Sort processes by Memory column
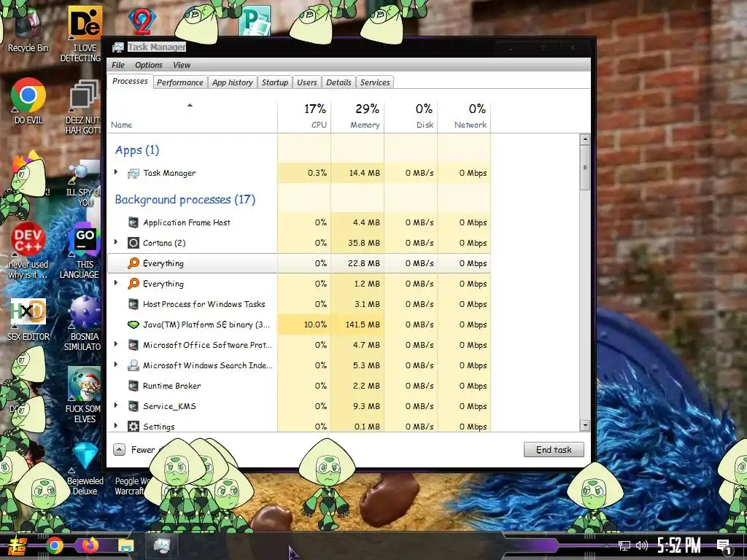 coord(357,117)
